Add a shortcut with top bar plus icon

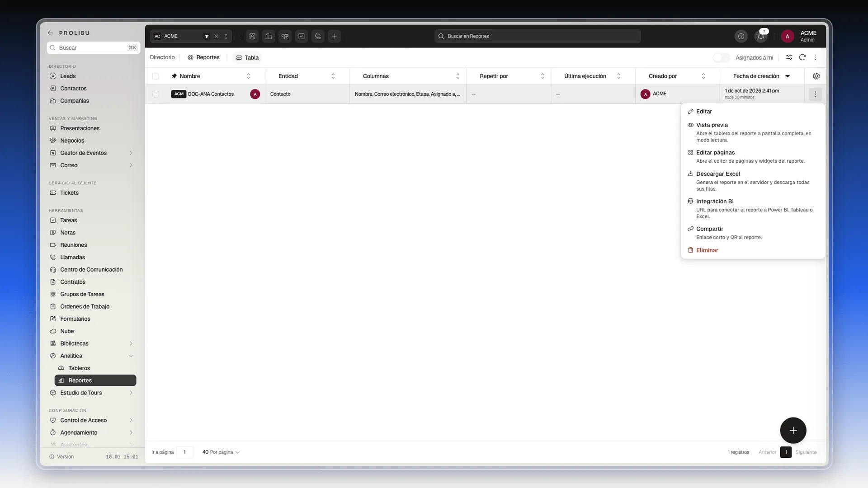[x=334, y=36]
